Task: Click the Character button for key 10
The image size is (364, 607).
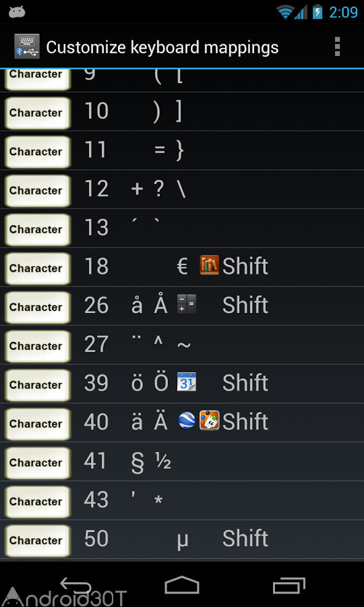Action: click(38, 113)
